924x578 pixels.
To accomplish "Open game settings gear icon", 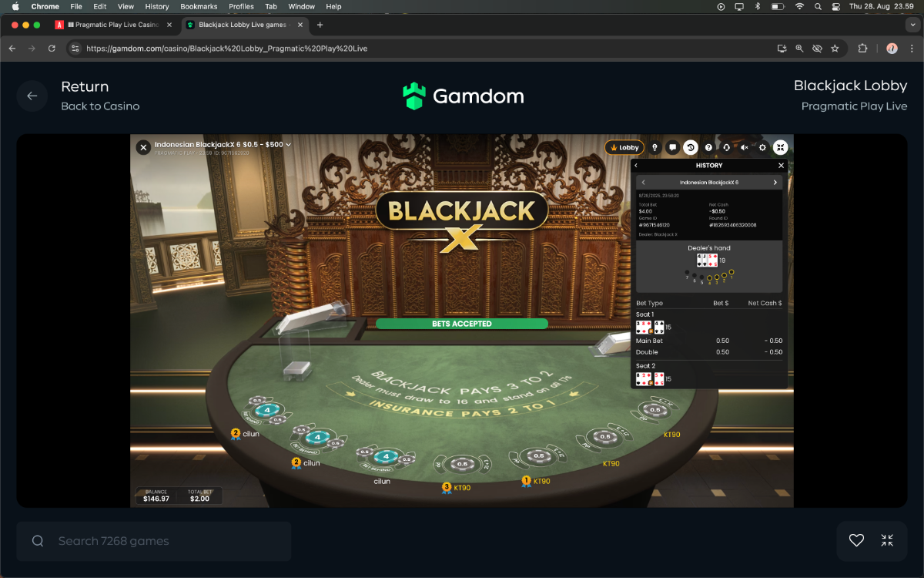I will (762, 147).
